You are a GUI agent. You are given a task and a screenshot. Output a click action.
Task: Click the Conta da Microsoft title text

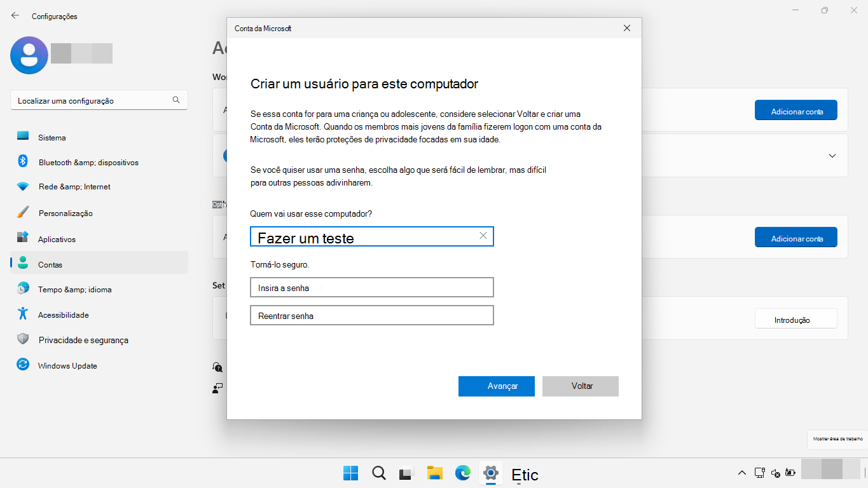263,29
